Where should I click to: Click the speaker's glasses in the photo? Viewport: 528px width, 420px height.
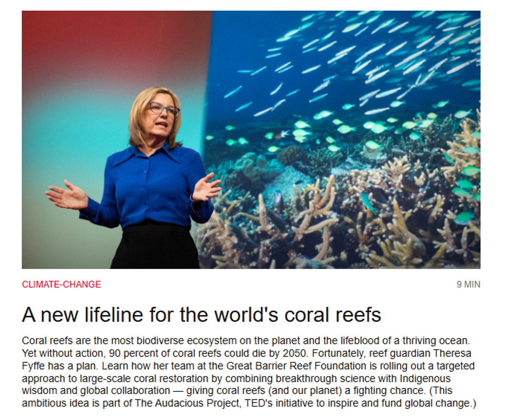pos(163,108)
